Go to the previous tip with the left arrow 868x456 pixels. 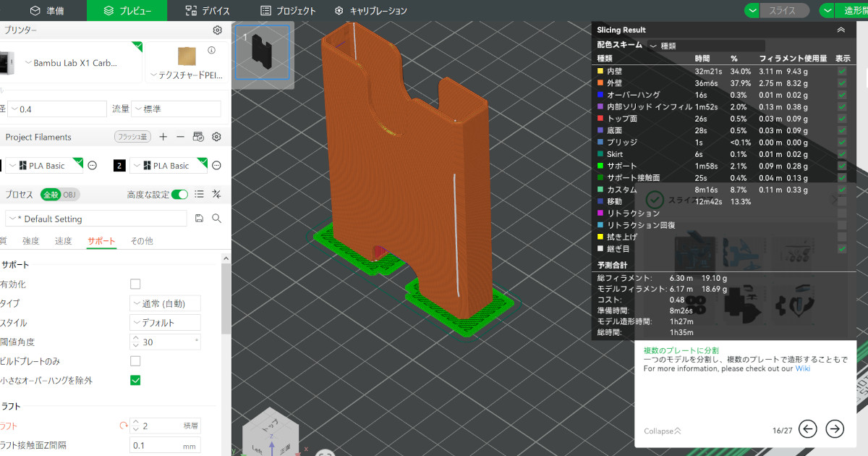coord(807,429)
